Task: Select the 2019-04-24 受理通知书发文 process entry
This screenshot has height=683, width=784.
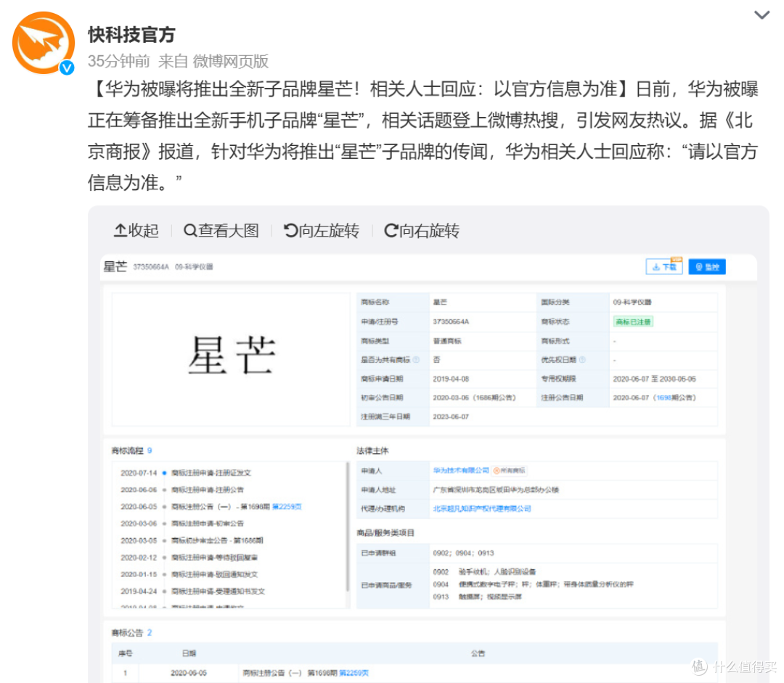Action: pyautogui.click(x=192, y=592)
